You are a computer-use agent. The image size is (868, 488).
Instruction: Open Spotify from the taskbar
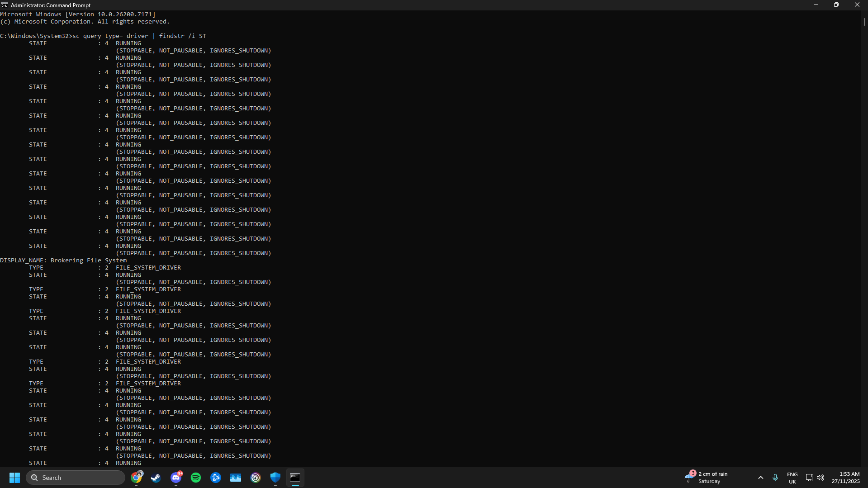point(196,478)
